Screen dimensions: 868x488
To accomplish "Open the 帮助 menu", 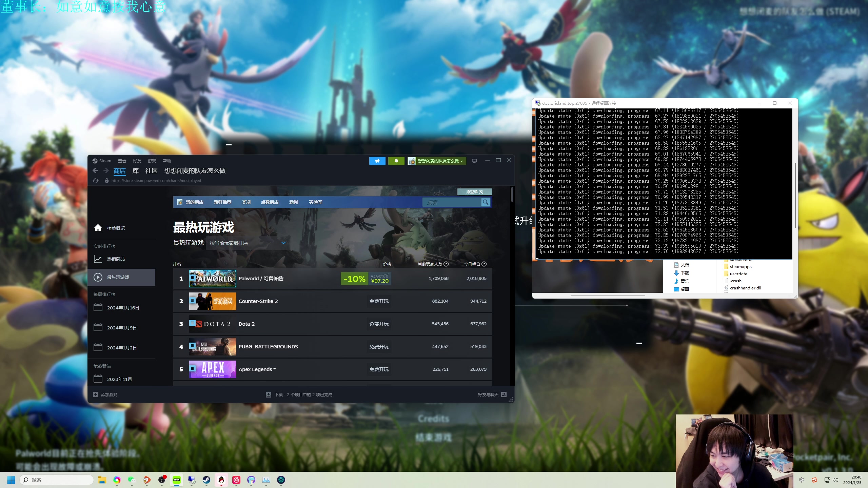I will tap(167, 161).
